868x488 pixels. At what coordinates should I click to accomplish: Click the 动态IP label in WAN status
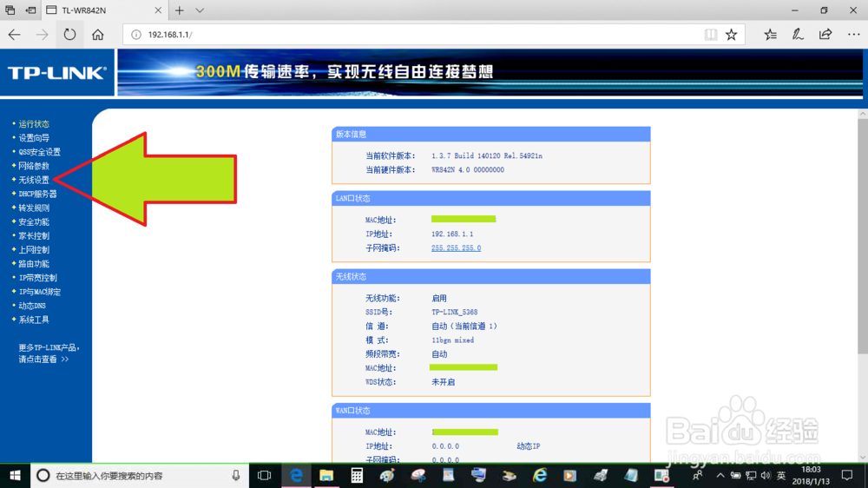click(528, 446)
